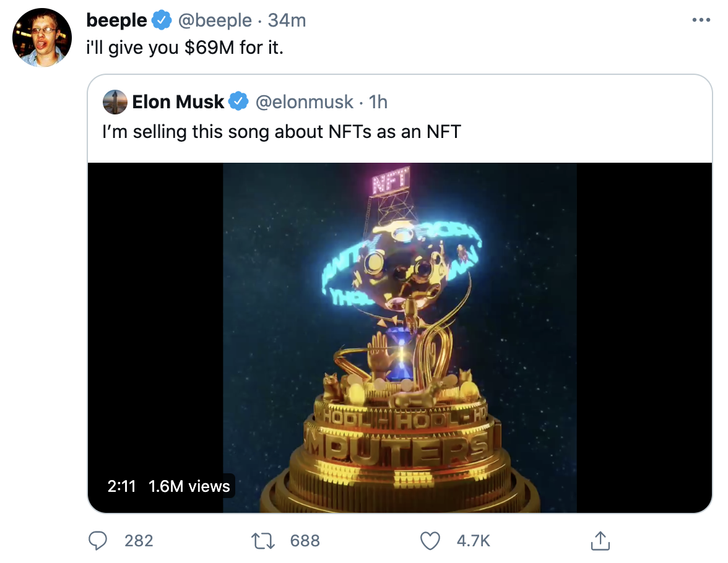
Task: Open quoted tweet text about selling NFT song
Action: pos(281,132)
